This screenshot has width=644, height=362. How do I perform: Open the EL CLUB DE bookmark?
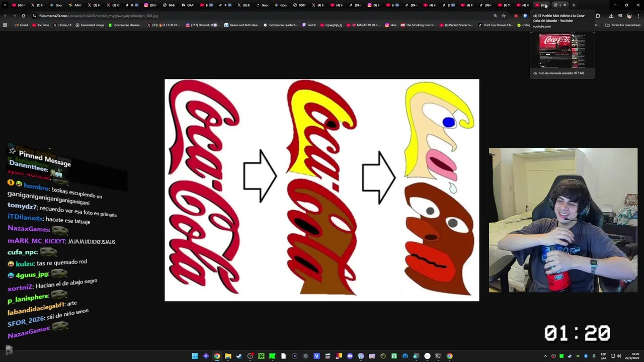coord(164,25)
